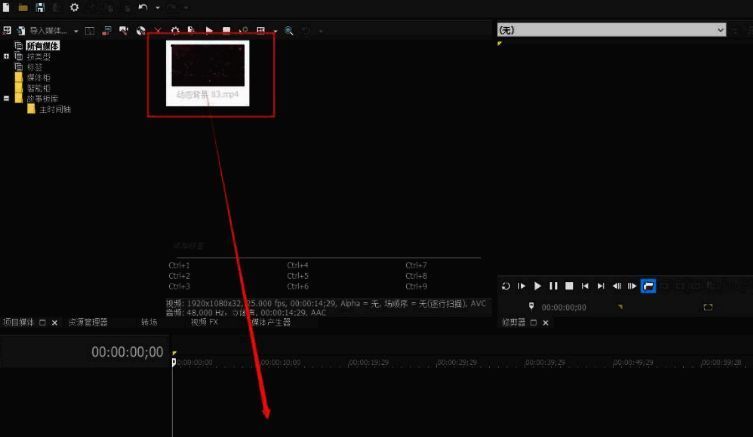
Task: Step to next frame in trimmer
Action: point(632,286)
